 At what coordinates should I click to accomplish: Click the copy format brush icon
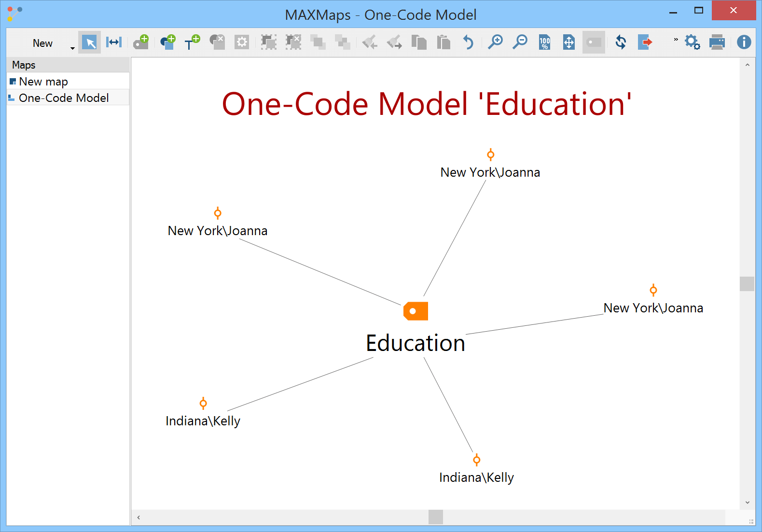pos(370,42)
